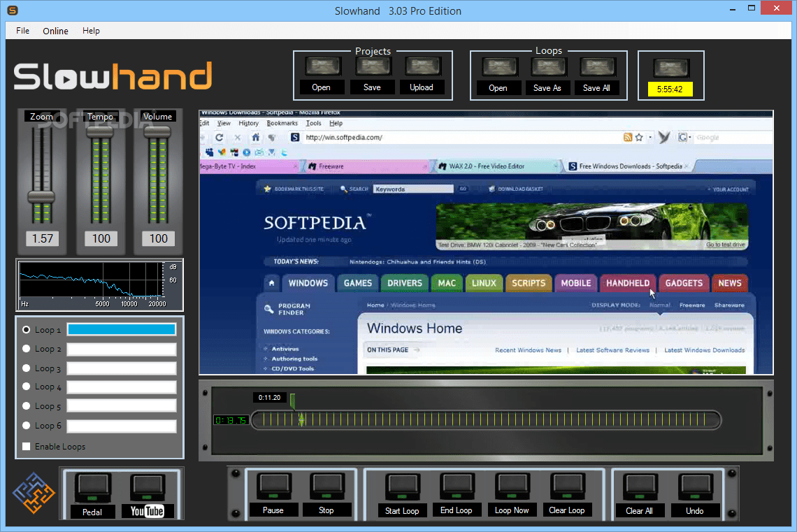
Task: Click the Tempo value 100 box
Action: click(101, 238)
